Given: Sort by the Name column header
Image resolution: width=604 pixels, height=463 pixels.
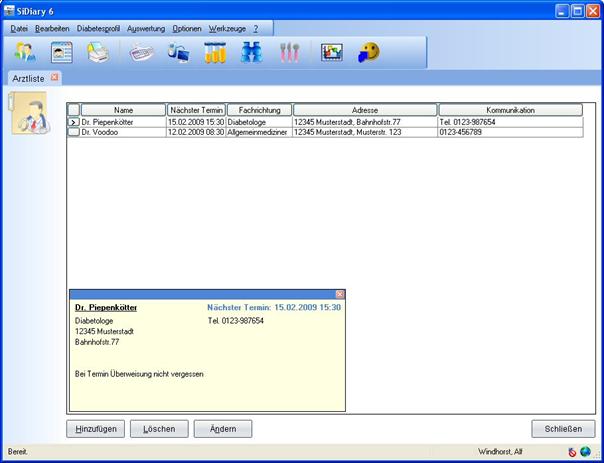Looking at the screenshot, I should tap(123, 110).
